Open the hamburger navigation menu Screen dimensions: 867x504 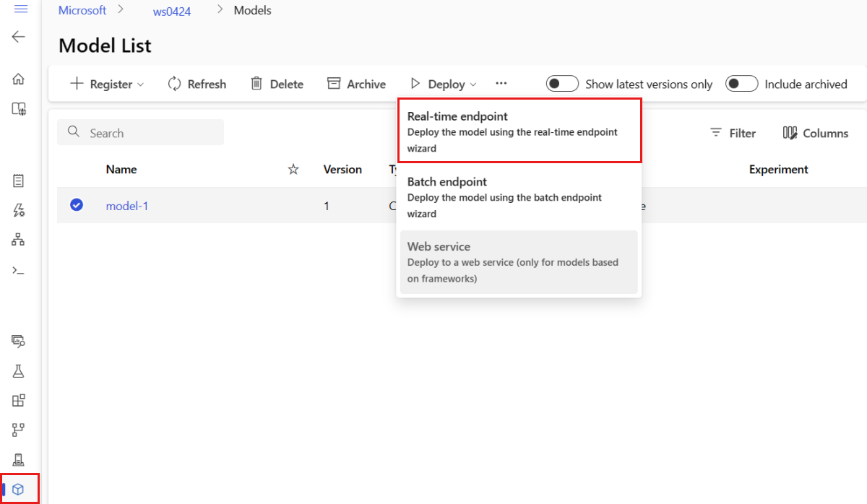click(20, 9)
